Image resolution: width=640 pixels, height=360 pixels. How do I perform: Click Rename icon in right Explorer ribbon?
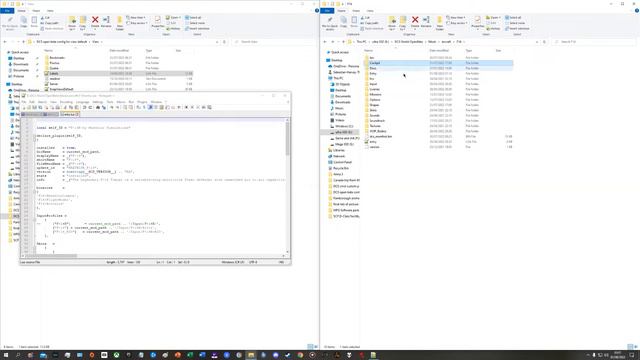click(426, 22)
